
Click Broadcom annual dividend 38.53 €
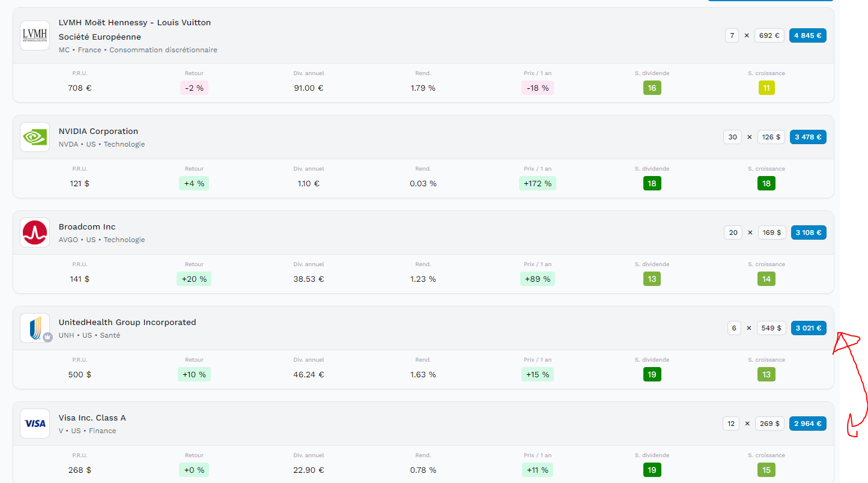click(x=309, y=279)
